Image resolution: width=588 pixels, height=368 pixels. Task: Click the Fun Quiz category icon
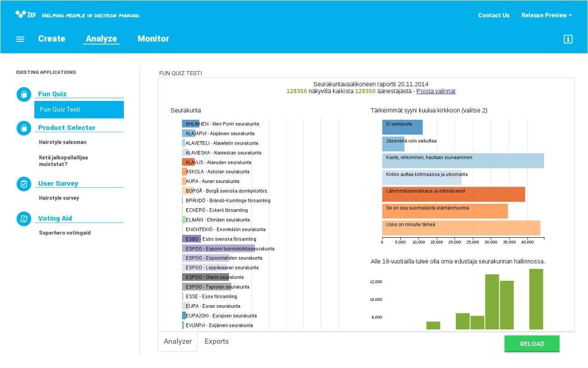(x=24, y=94)
